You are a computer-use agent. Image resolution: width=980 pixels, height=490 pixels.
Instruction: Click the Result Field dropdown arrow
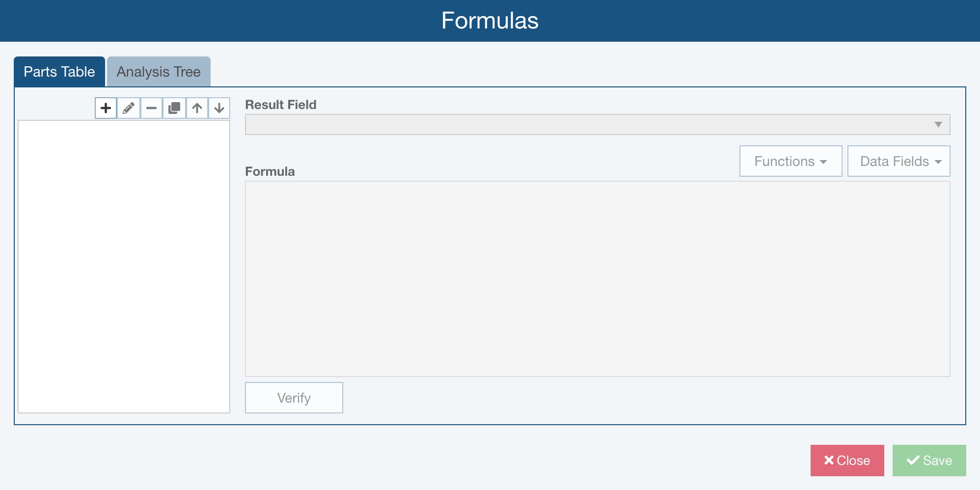click(938, 125)
